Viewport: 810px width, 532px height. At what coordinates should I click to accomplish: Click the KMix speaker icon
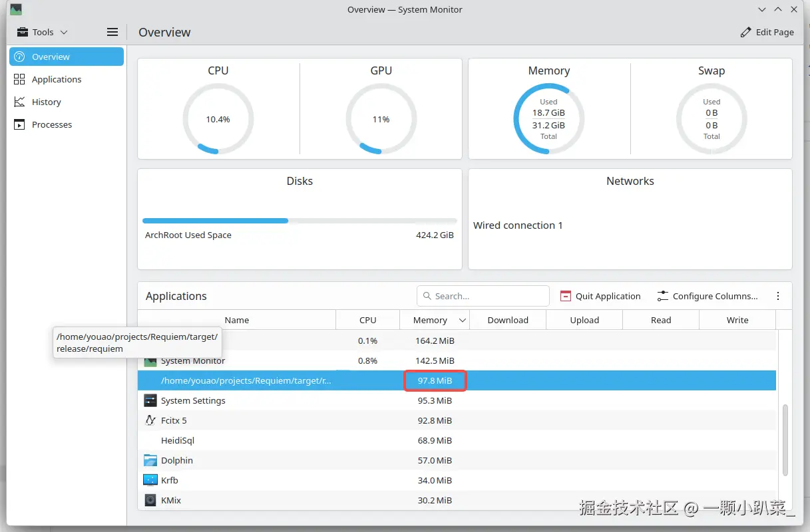(150, 500)
